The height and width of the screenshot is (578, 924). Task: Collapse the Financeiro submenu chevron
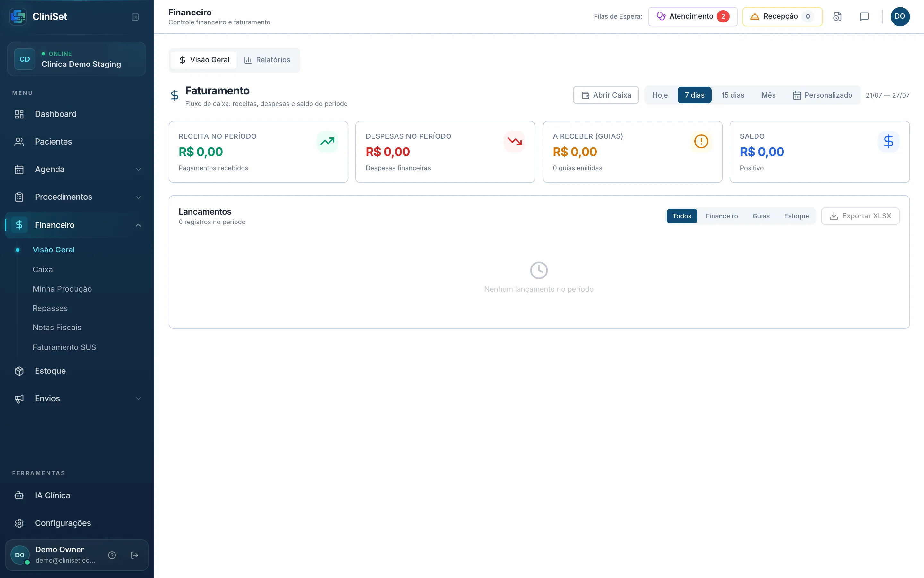tap(138, 225)
